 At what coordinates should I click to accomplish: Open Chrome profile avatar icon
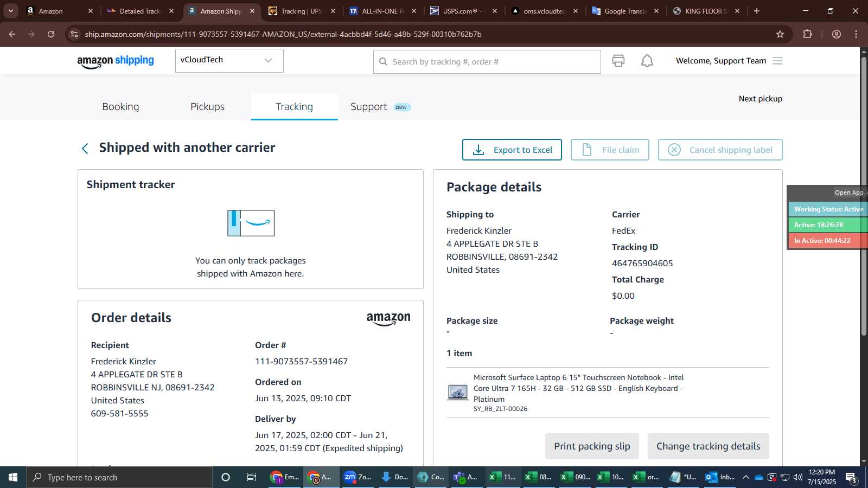click(x=837, y=34)
